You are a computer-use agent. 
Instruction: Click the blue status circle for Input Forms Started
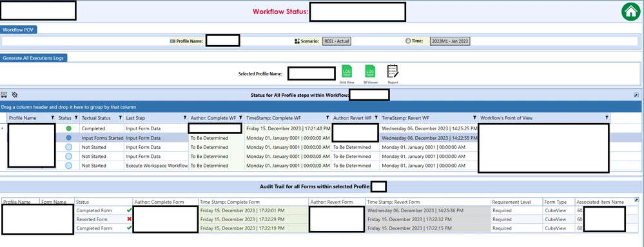click(68, 138)
